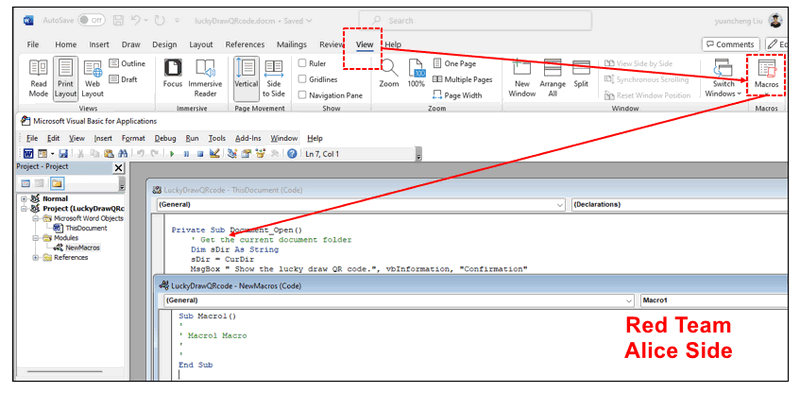The width and height of the screenshot is (800, 393).
Task: Expand the References folder
Action: 36,258
